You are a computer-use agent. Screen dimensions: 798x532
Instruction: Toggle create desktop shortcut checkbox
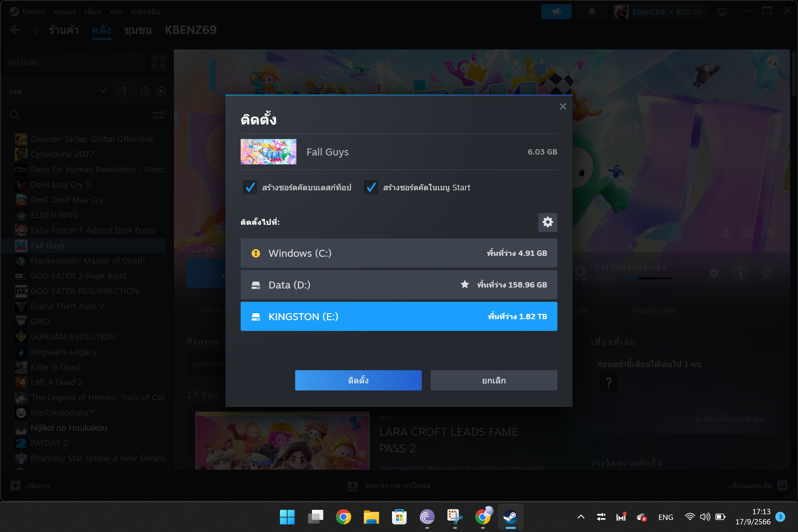[x=250, y=187]
